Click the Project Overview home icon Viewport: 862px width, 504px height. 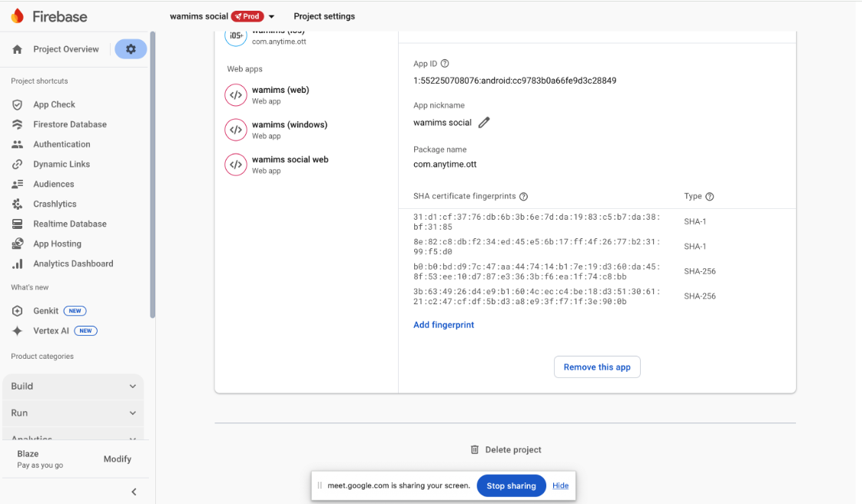[x=17, y=49]
